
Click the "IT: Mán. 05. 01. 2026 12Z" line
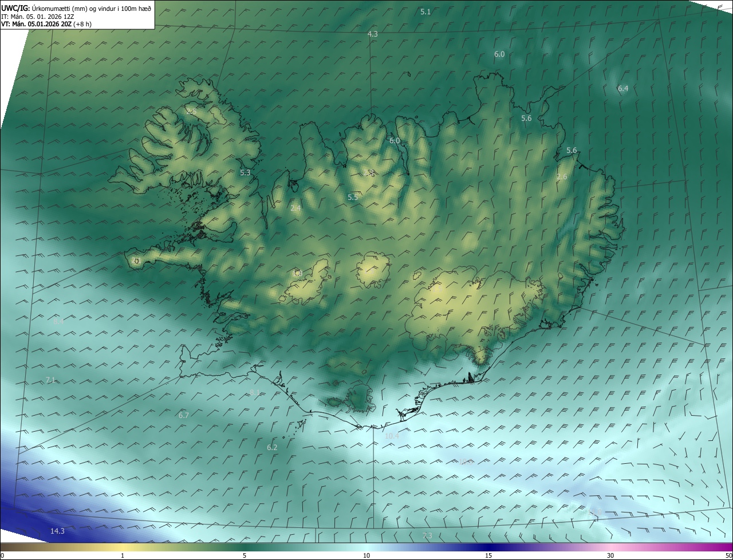pyautogui.click(x=38, y=17)
